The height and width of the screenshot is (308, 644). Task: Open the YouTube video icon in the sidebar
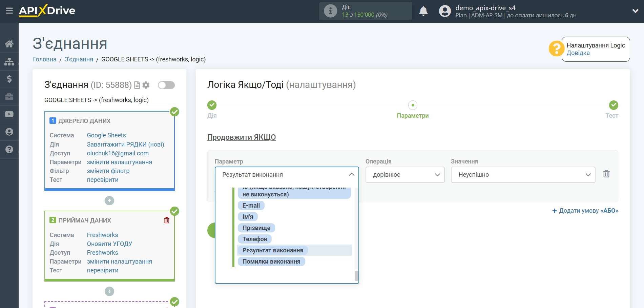click(x=9, y=114)
